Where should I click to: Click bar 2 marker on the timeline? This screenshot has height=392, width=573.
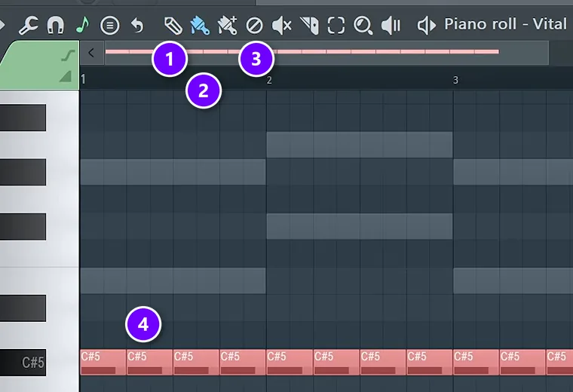(269, 80)
